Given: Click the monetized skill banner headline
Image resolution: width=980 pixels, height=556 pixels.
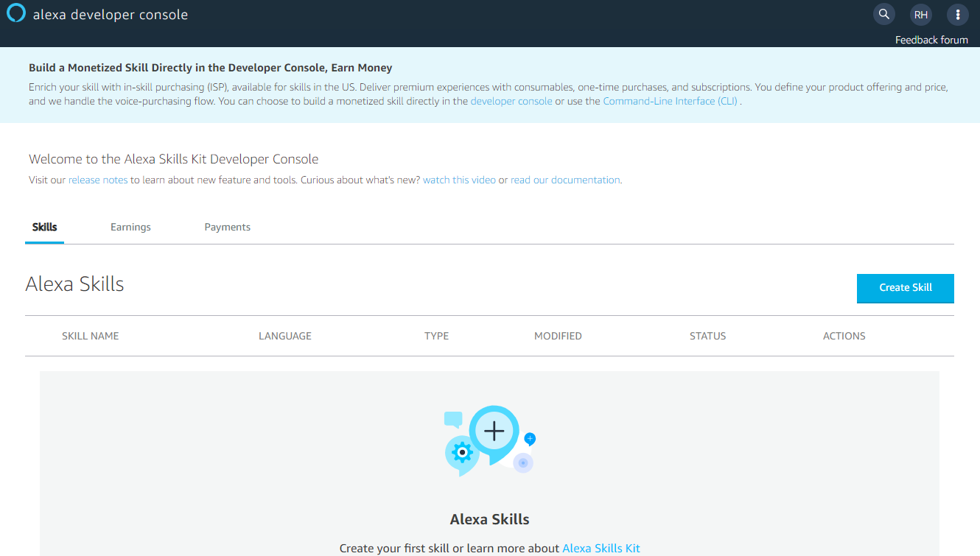Looking at the screenshot, I should pyautogui.click(x=210, y=68).
